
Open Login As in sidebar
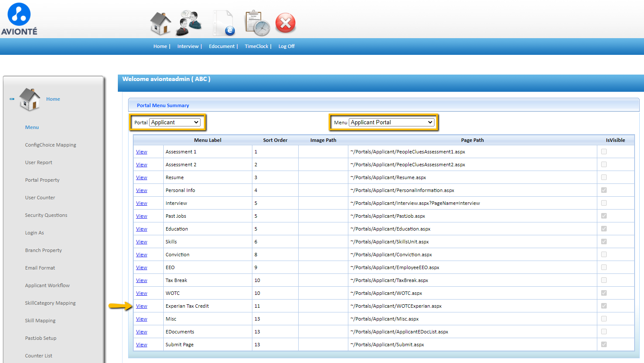pyautogui.click(x=34, y=233)
